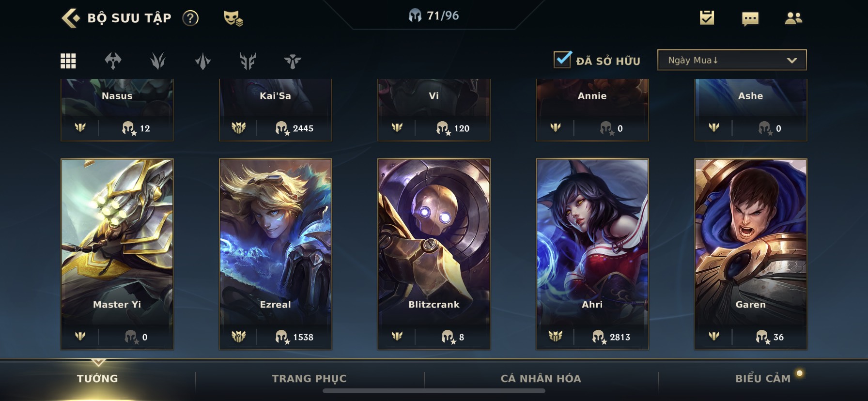This screenshot has width=868, height=401.
Task: Select the Tướng tab
Action: pos(97,379)
